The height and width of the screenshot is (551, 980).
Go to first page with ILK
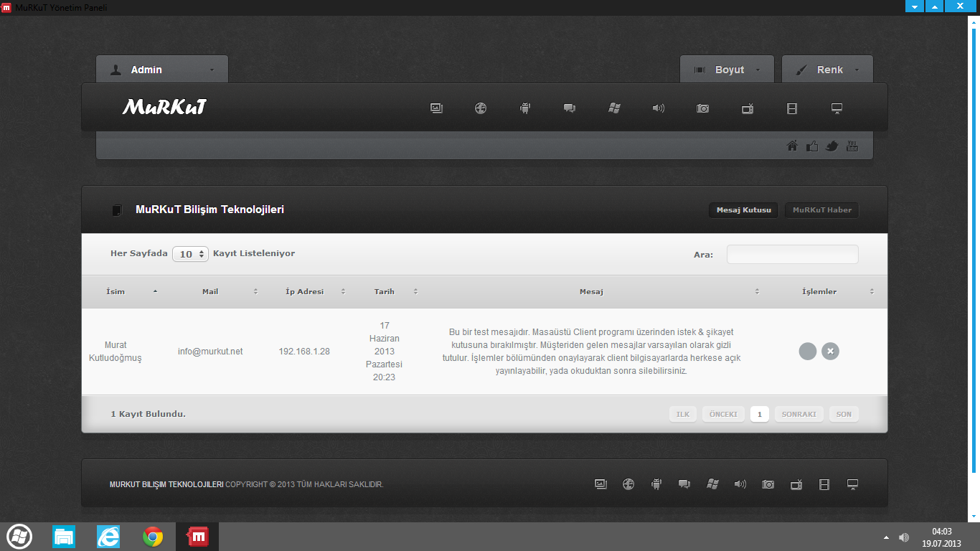[x=682, y=414]
